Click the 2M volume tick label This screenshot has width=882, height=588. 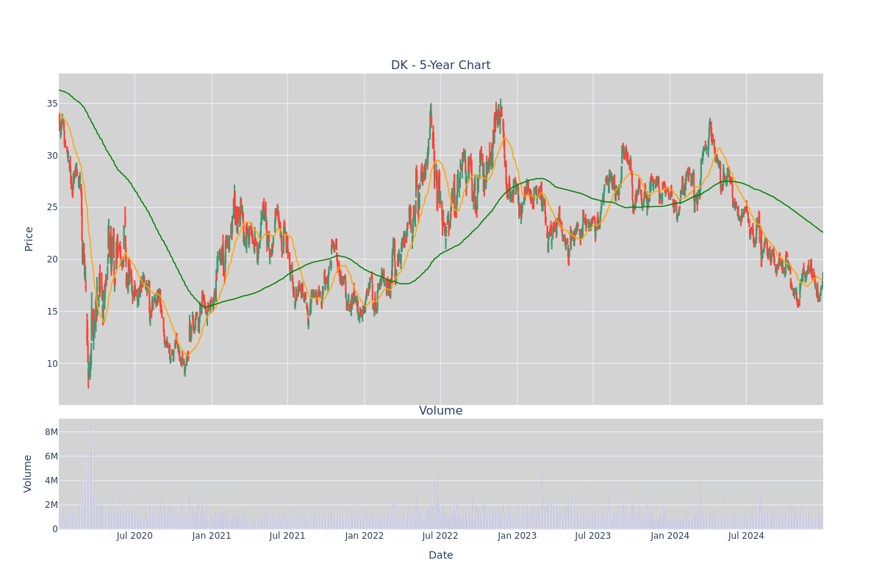click(51, 505)
